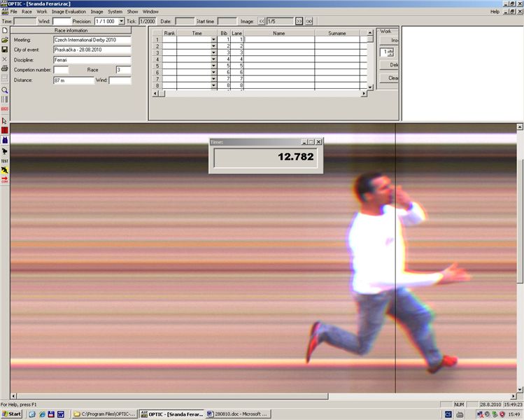Open the Help menu

495,12
